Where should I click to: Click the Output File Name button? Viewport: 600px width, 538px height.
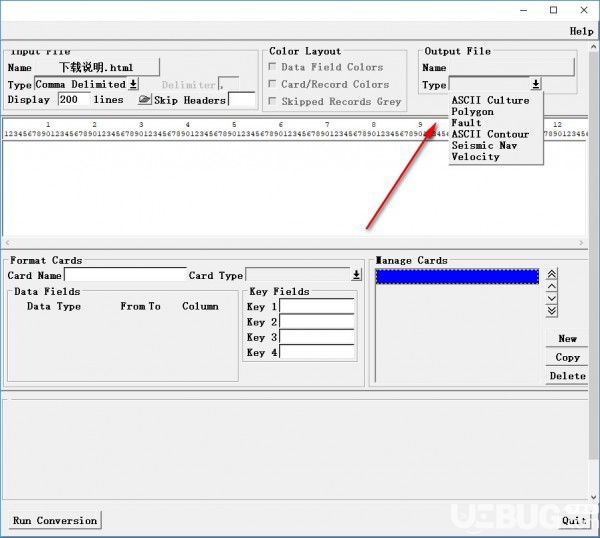click(512, 67)
